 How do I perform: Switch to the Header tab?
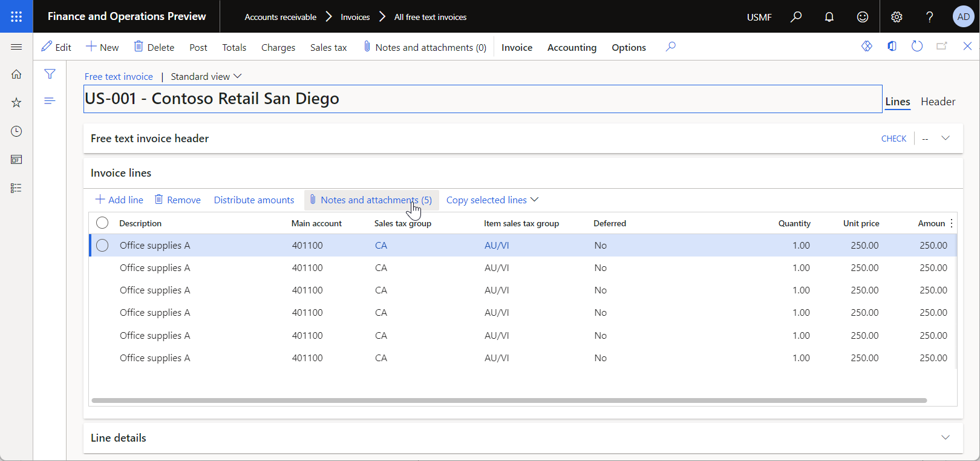938,102
